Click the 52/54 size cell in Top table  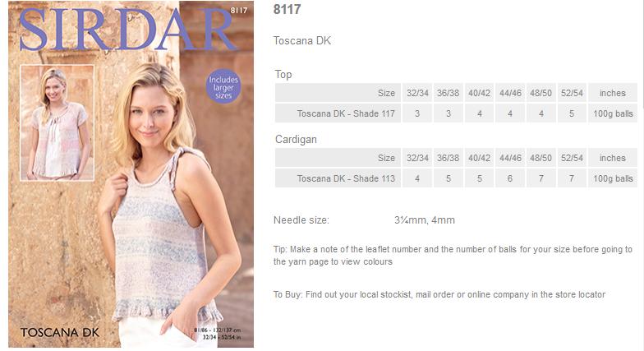pos(572,93)
